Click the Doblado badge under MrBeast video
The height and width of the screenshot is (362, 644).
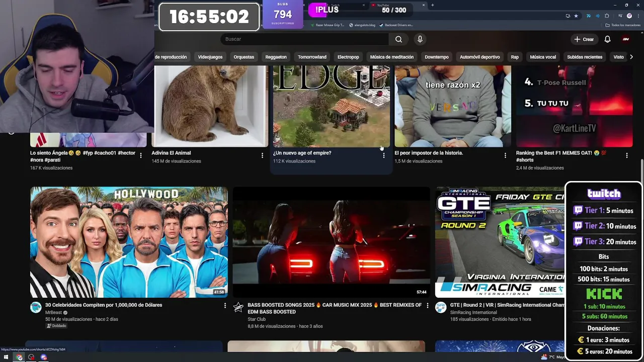tap(56, 326)
